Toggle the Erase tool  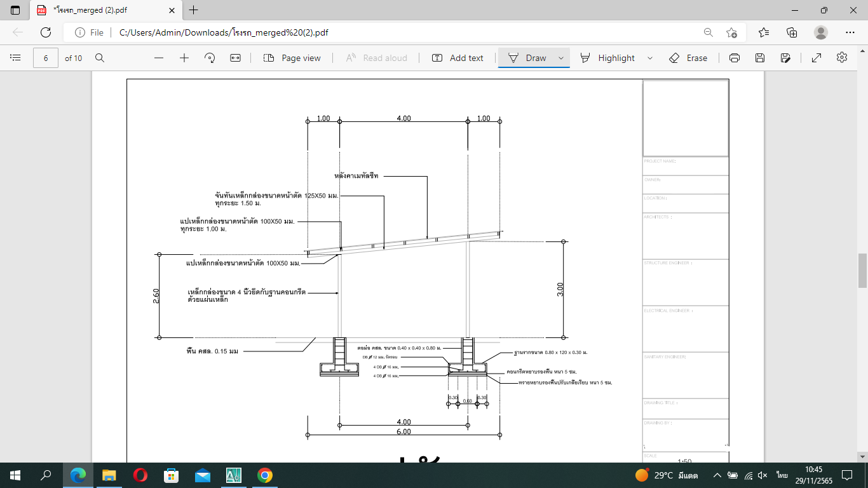pyautogui.click(x=688, y=58)
